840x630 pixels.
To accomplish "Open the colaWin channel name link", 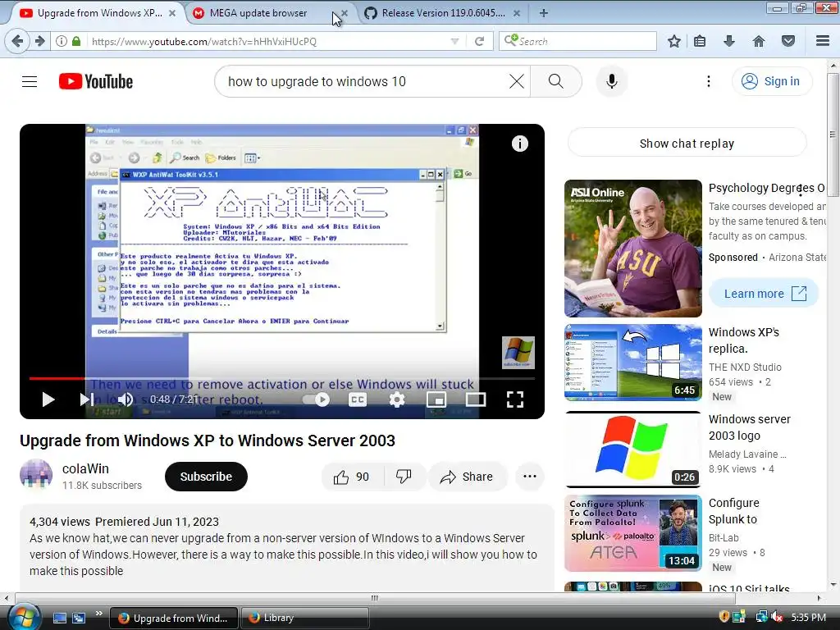I will tap(85, 468).
